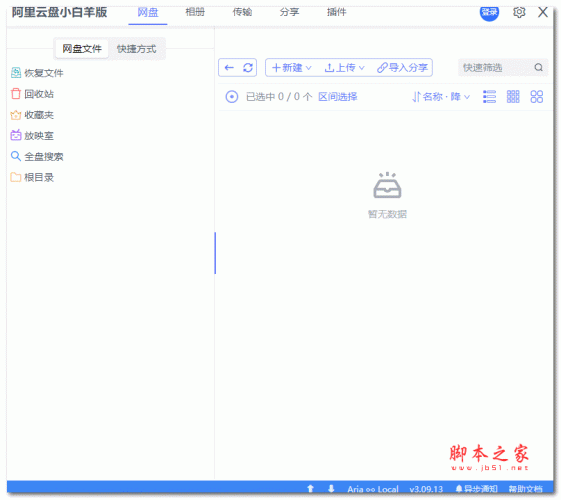Click Aria ∞ Local status text
The width and height of the screenshot is (561, 500).
pyautogui.click(x=372, y=489)
